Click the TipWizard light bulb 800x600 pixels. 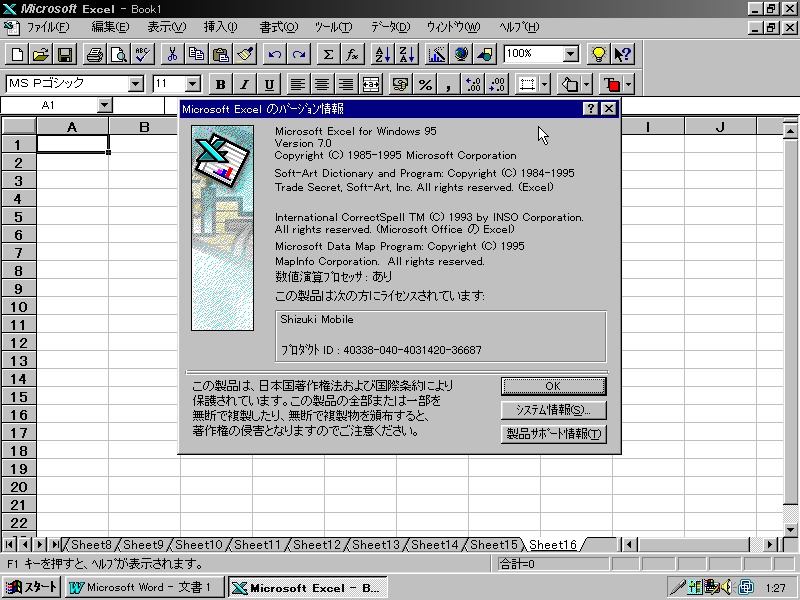(x=598, y=54)
